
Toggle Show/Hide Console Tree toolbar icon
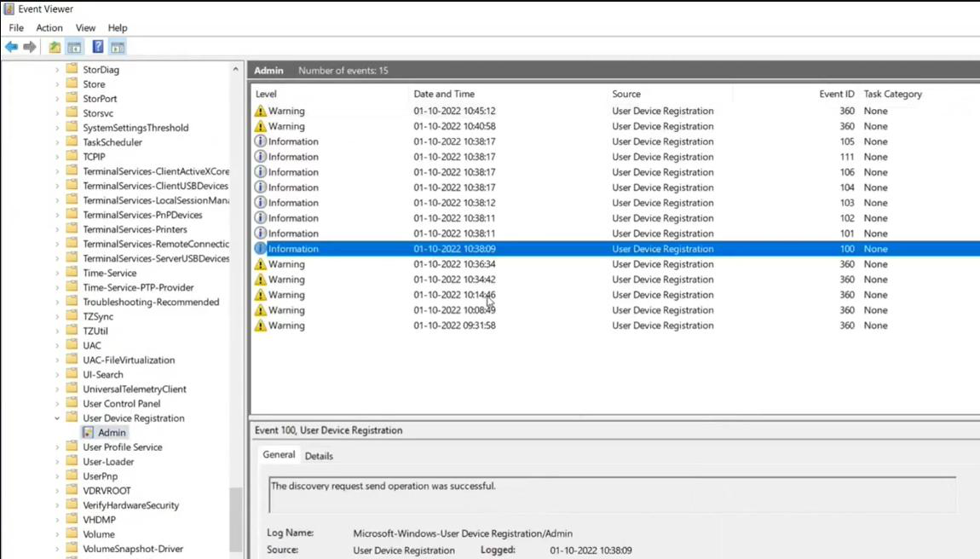74,47
